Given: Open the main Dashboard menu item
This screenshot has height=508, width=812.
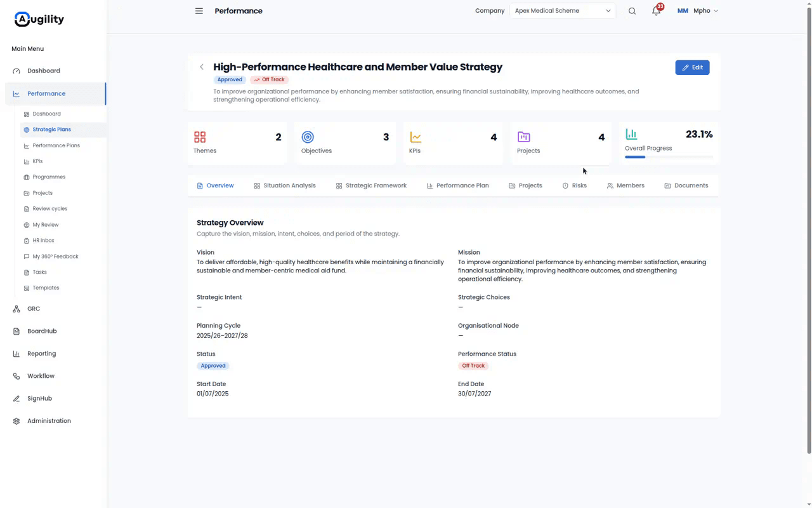Looking at the screenshot, I should [x=55, y=70].
